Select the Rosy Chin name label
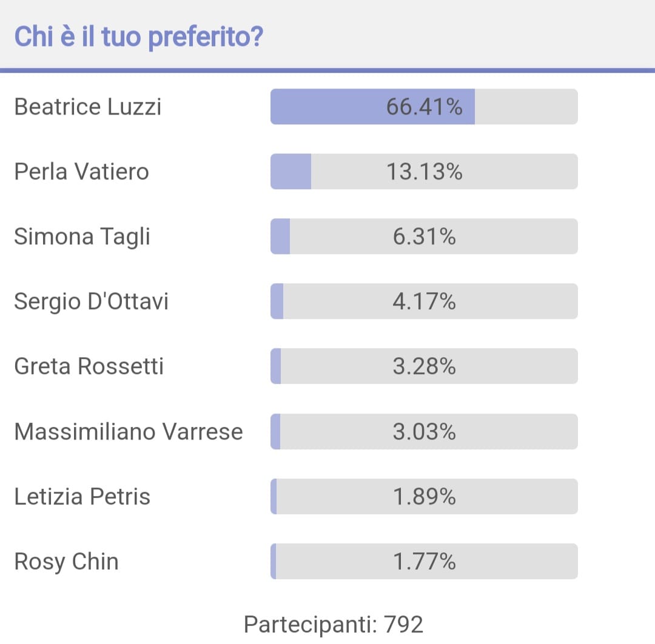 [x=67, y=562]
